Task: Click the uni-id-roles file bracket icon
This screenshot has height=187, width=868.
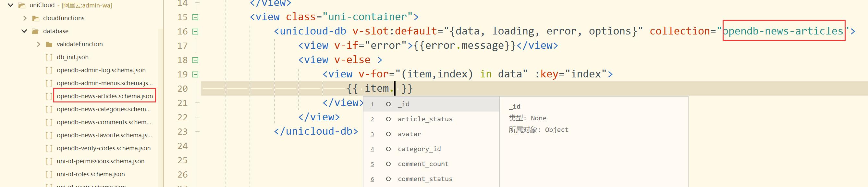Action: pyautogui.click(x=49, y=174)
